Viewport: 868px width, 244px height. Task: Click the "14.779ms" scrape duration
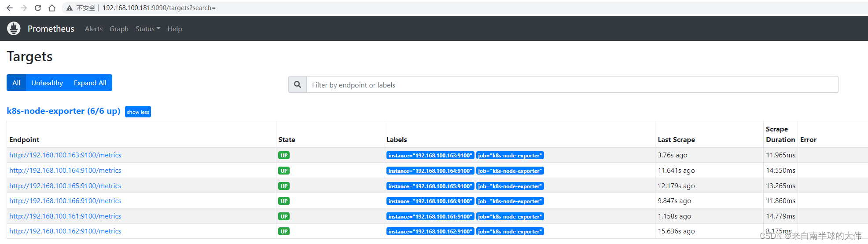pos(780,216)
